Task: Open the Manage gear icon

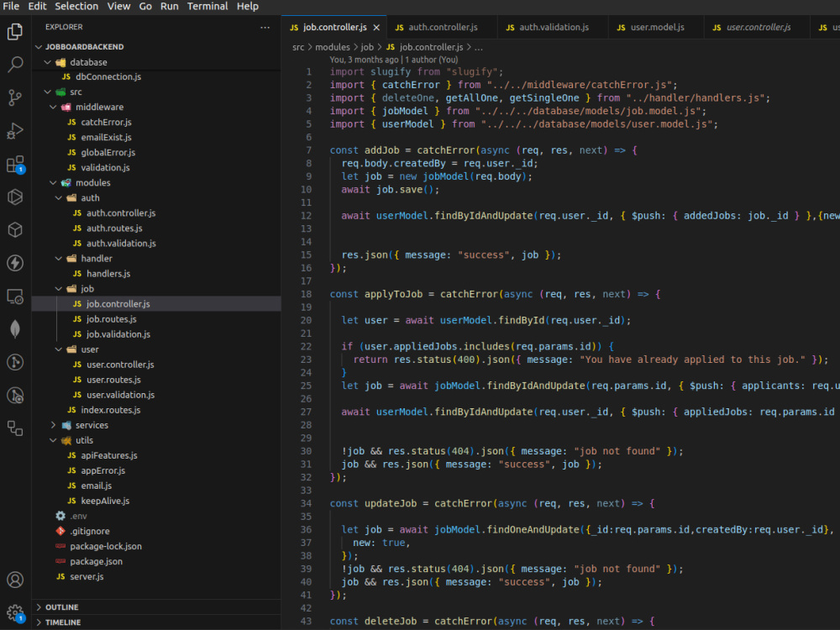Action: pos(15,612)
